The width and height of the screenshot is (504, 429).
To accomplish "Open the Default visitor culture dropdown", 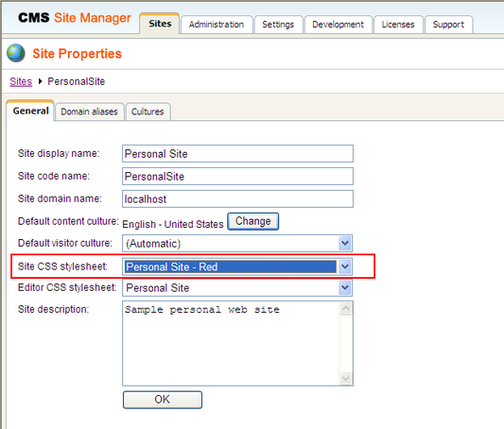I will pos(237,243).
